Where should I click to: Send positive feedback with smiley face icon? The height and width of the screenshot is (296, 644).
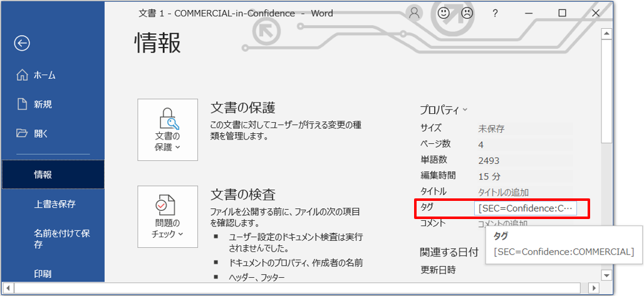point(444,13)
